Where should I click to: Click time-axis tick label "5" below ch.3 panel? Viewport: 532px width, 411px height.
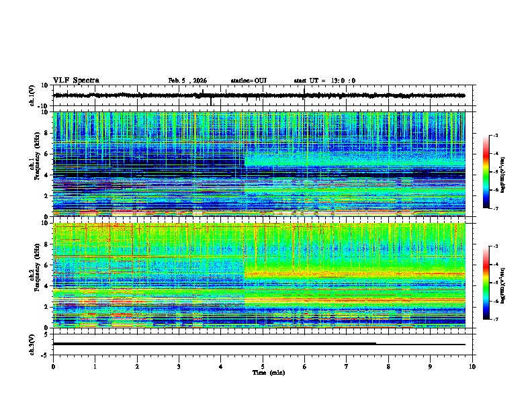coord(263,367)
